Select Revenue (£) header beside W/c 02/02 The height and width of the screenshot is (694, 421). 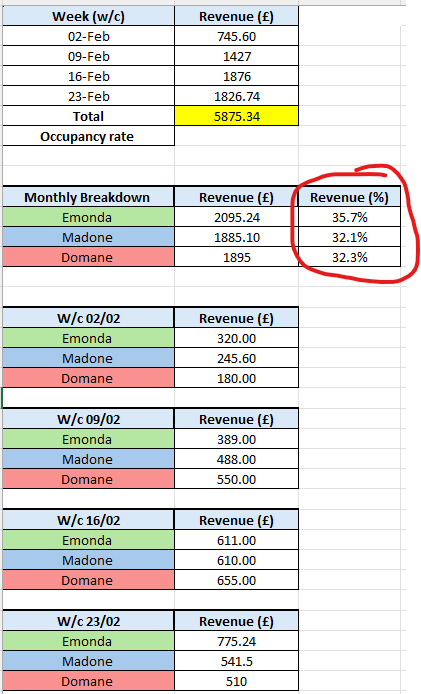pyautogui.click(x=236, y=318)
